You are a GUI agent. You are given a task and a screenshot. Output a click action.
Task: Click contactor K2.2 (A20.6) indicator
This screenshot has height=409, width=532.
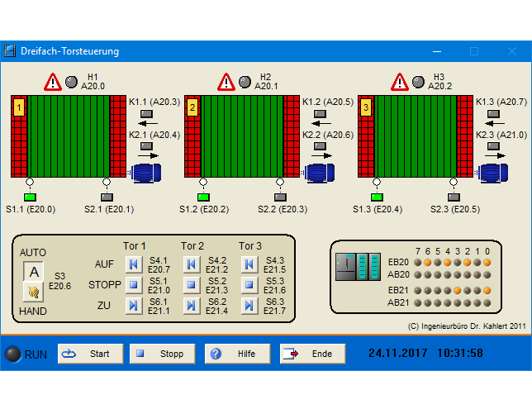click(x=320, y=146)
